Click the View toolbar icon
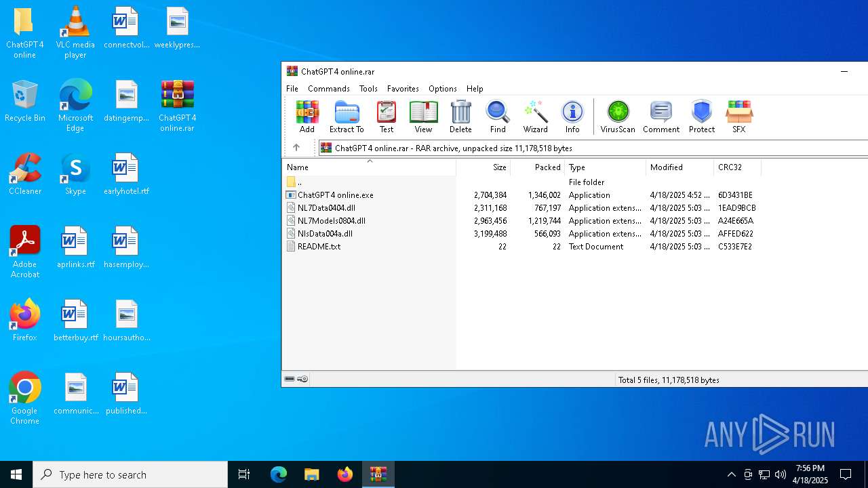The width and height of the screenshot is (868, 488). click(423, 117)
